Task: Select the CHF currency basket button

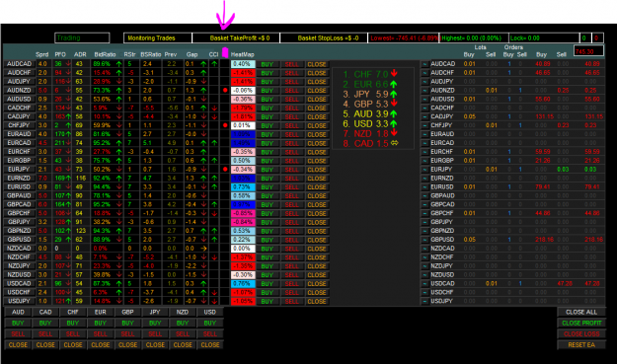Action: tap(73, 312)
